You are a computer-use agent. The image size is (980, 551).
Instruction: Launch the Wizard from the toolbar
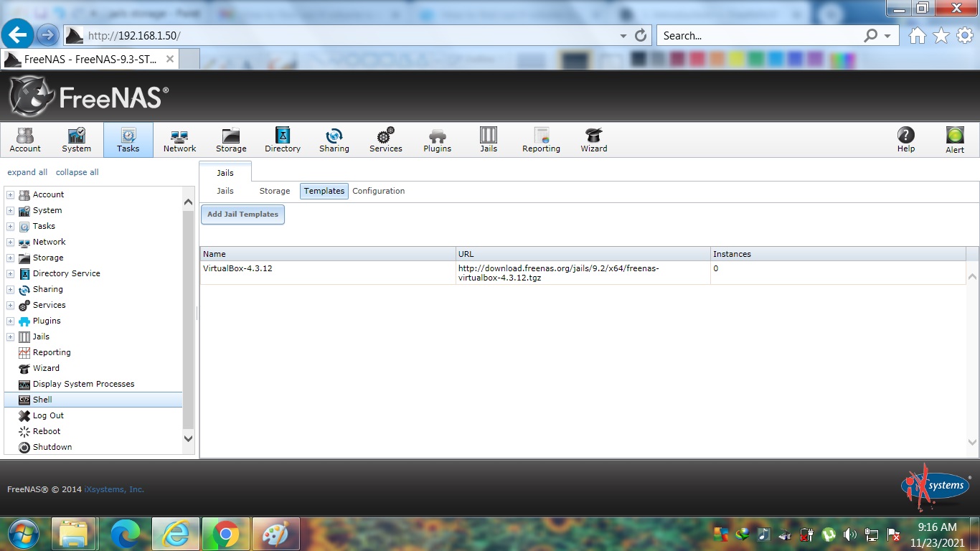tap(593, 140)
